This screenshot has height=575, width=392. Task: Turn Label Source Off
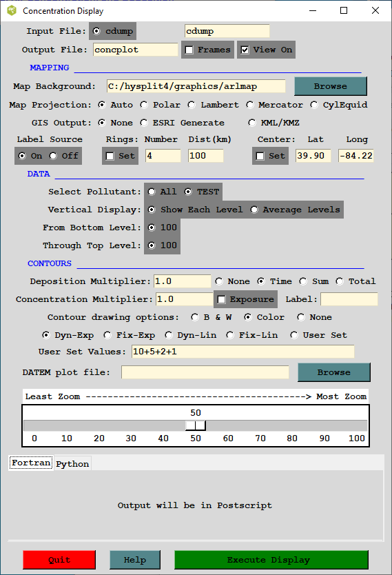tap(53, 157)
